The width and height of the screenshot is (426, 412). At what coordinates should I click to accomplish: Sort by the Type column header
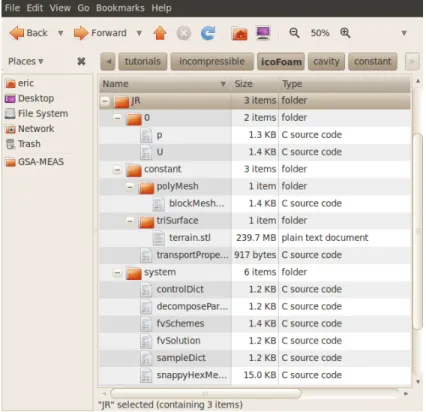pyautogui.click(x=344, y=84)
